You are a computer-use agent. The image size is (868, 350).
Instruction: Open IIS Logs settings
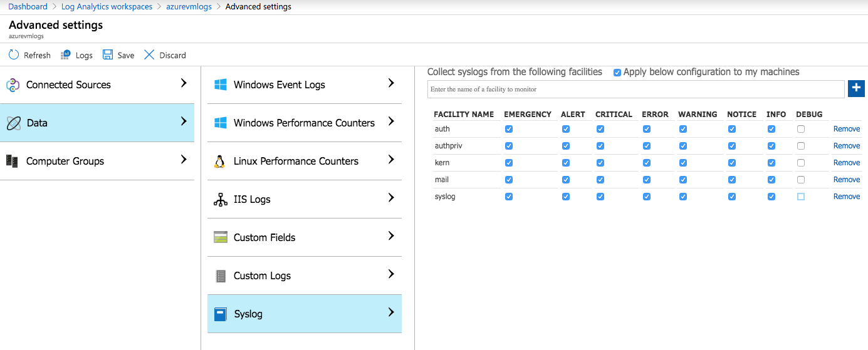tap(305, 199)
